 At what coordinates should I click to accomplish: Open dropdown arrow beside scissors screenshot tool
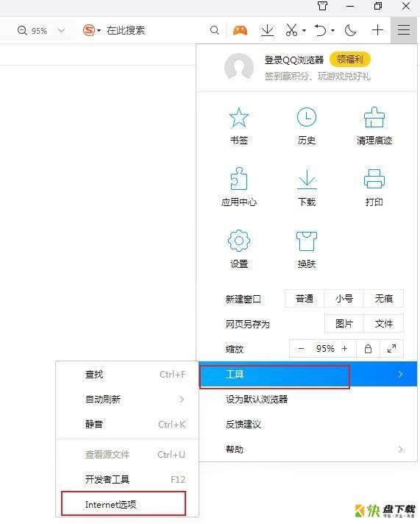click(304, 31)
